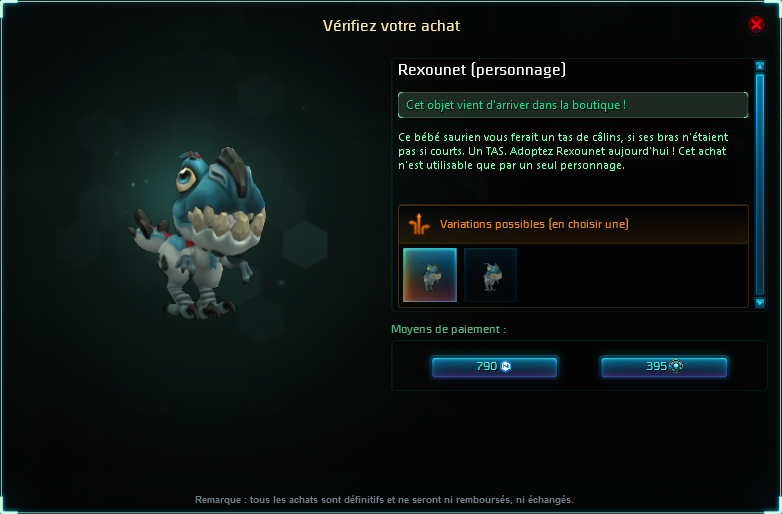The height and width of the screenshot is (514, 782).
Task: Click the NCoin currency icon
Action: pos(506,366)
